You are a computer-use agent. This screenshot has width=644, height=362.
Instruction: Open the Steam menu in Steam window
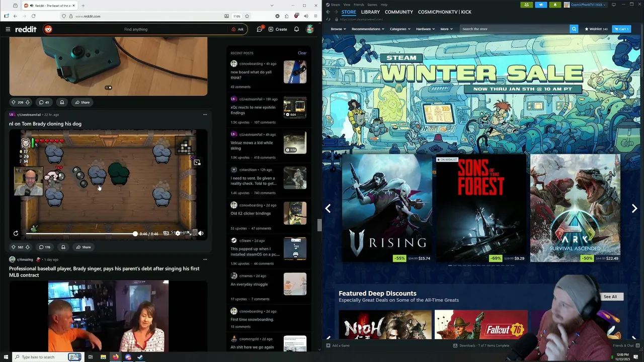click(333, 5)
